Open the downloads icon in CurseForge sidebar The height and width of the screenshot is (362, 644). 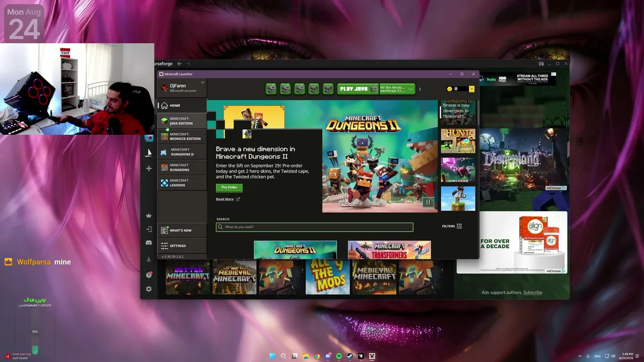[148, 259]
